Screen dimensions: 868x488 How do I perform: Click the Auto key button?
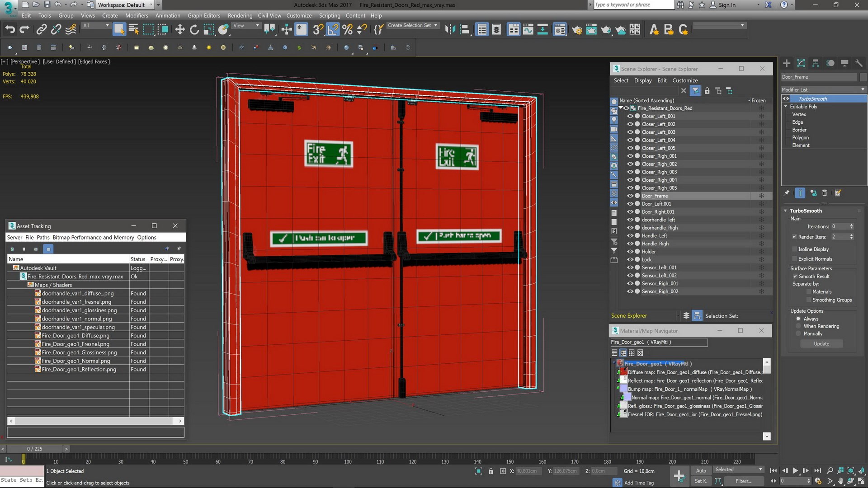[x=701, y=470]
